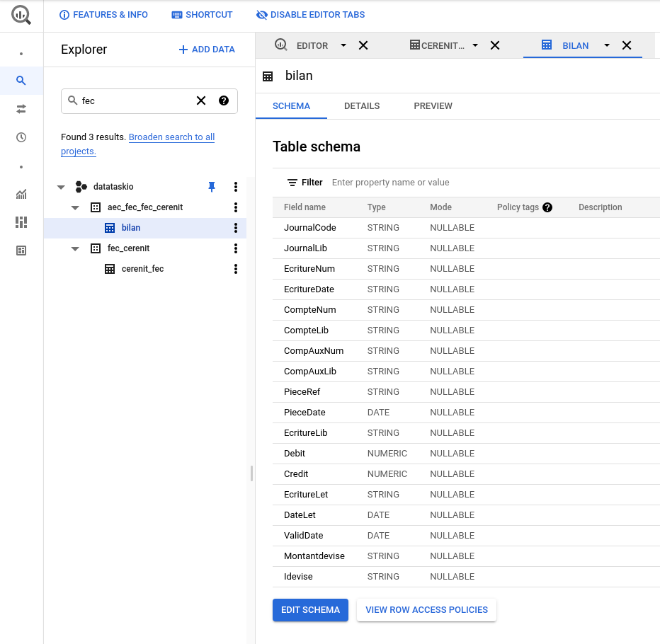Open dropdown arrow on EDITOR tab
The width and height of the screenshot is (660, 644).
click(343, 45)
